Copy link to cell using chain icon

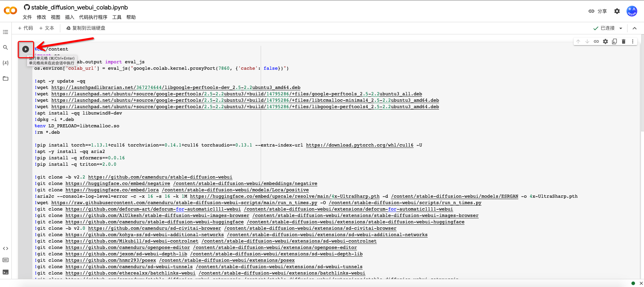596,41
